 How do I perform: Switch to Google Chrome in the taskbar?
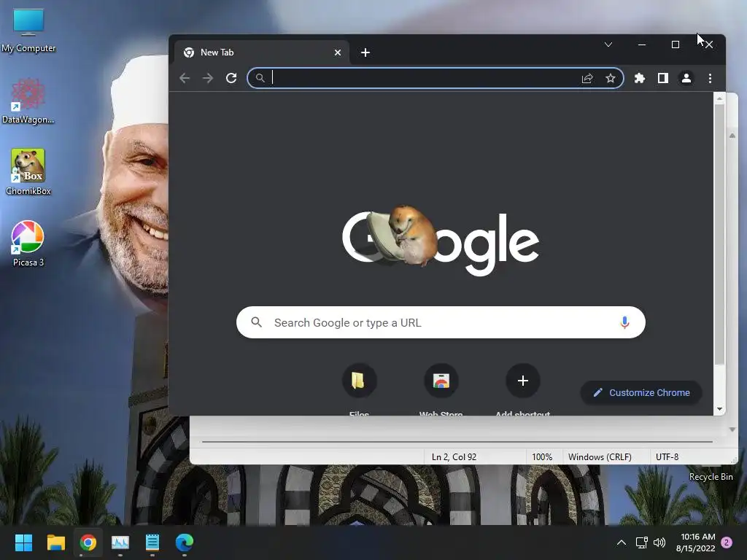pos(88,542)
